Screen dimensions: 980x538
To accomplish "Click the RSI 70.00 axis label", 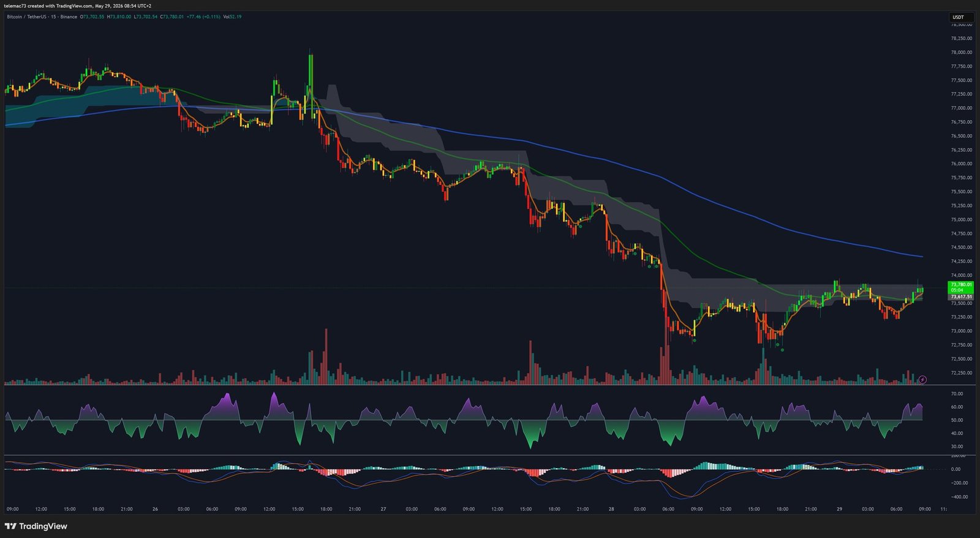I will [957, 393].
